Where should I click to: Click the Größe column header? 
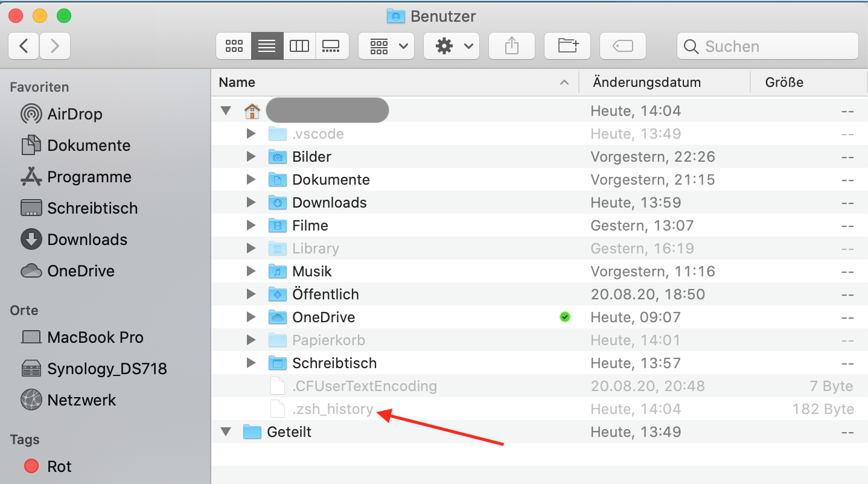(x=783, y=82)
